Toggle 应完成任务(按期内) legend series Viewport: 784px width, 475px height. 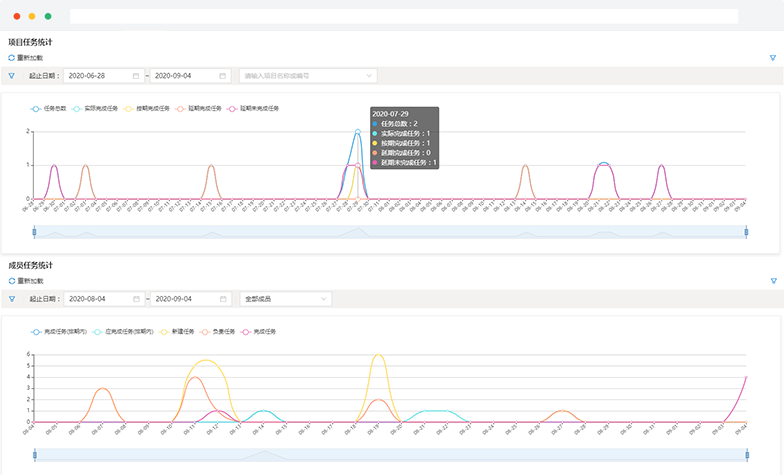pos(123,332)
